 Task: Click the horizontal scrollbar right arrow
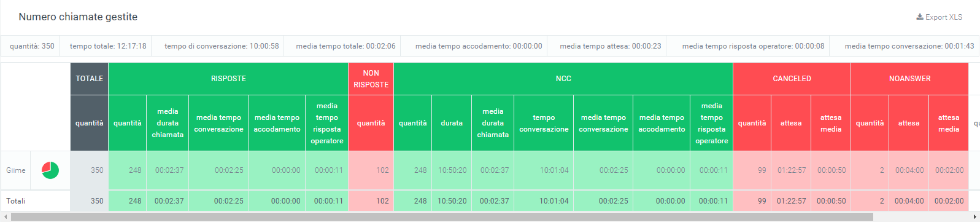pos(975,216)
